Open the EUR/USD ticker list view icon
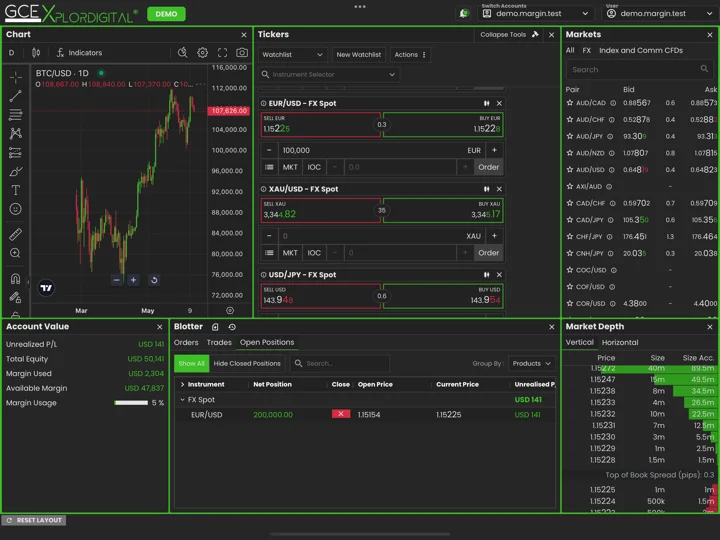 [269, 167]
